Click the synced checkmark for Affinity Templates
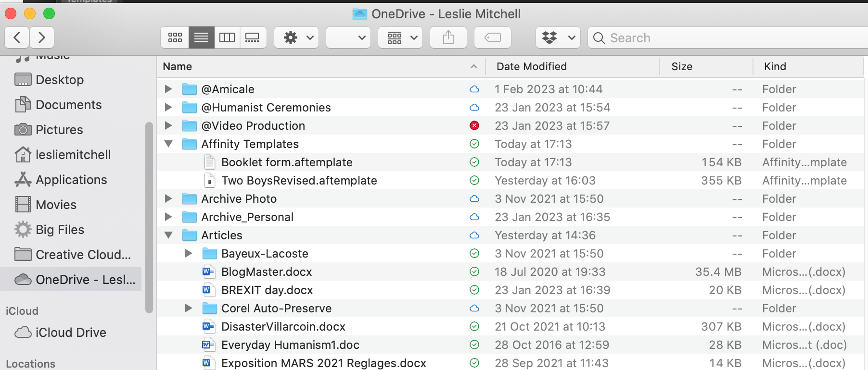The height and width of the screenshot is (370, 868). pyautogui.click(x=474, y=144)
